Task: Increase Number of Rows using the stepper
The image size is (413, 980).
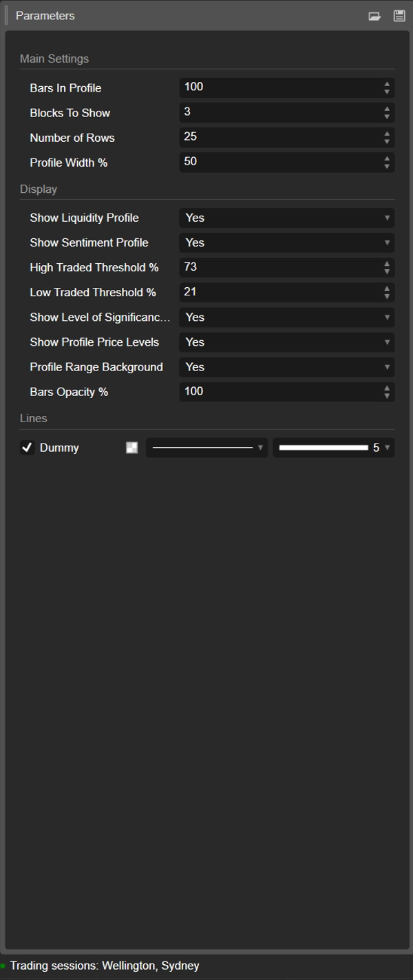Action: (x=387, y=134)
